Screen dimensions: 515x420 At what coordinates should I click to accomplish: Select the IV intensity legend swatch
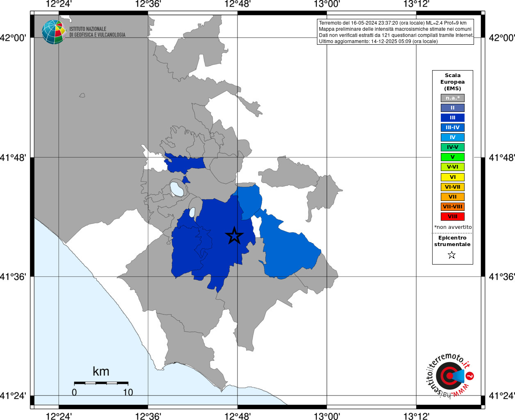[x=453, y=137]
